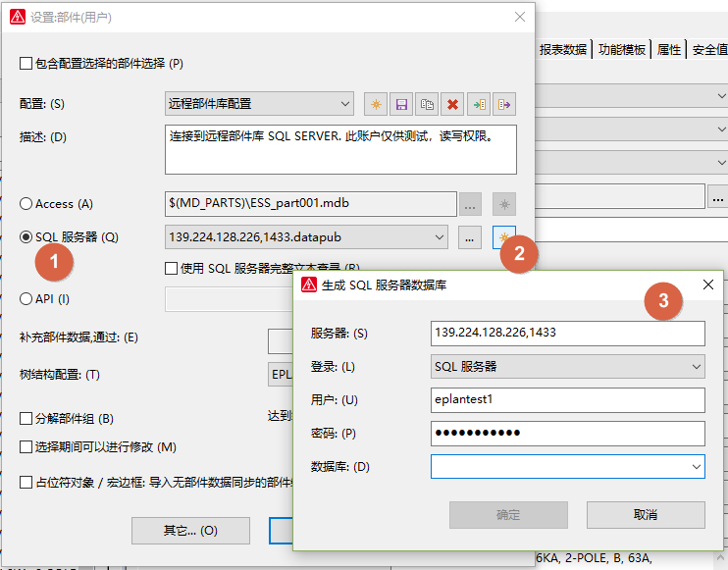Enable 分解部件组 (B) checkbox
This screenshot has height=570, width=728.
click(x=26, y=419)
